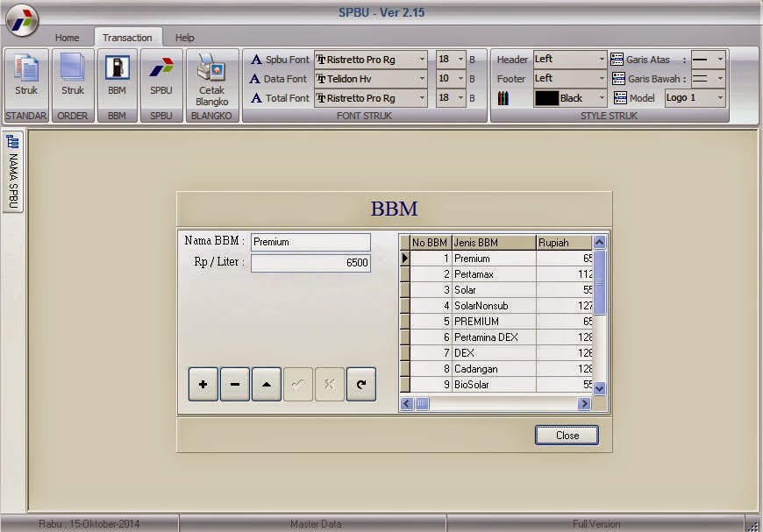Viewport: 763px width, 532px height.
Task: Click the table scroll-down arrow
Action: [600, 388]
